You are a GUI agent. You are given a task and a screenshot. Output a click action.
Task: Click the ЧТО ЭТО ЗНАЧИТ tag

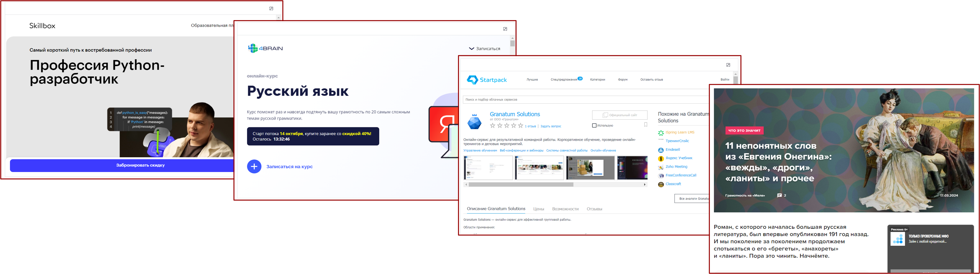tap(744, 131)
